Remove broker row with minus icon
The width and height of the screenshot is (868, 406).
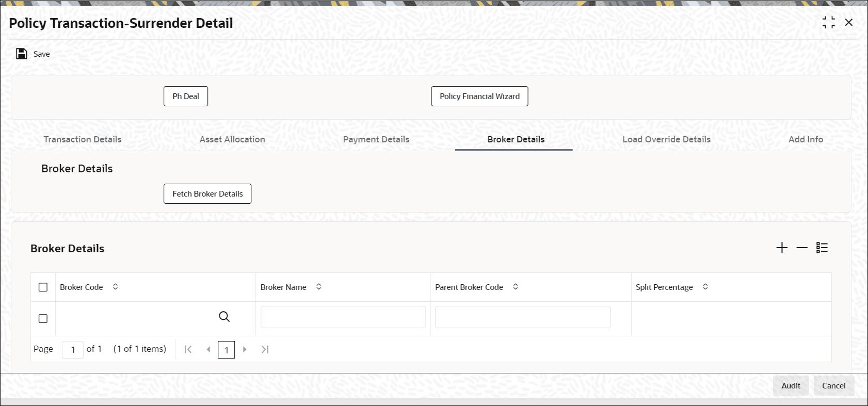(x=802, y=248)
